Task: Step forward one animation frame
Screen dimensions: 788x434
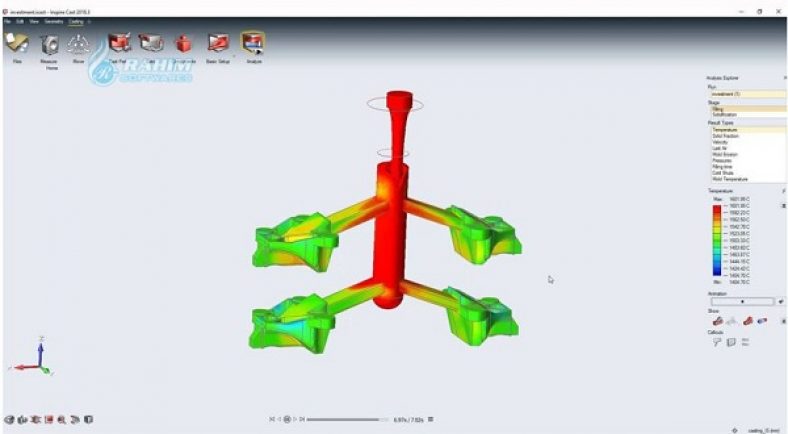Action: tap(295, 419)
